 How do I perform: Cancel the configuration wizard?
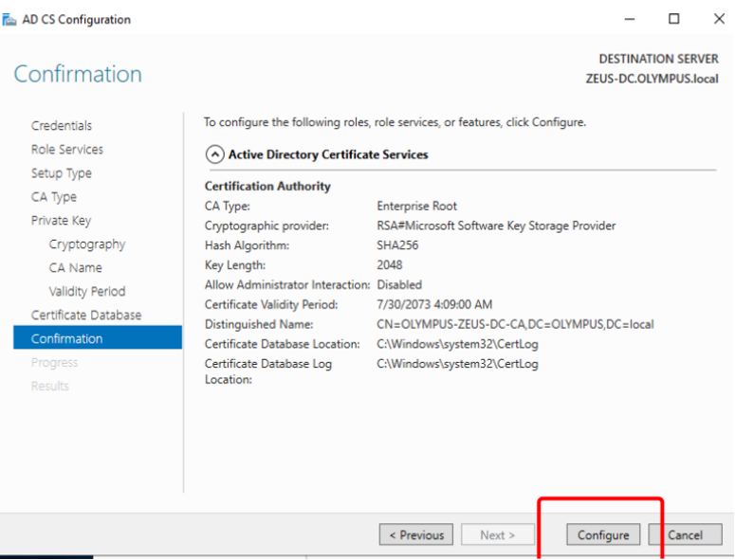pos(685,535)
